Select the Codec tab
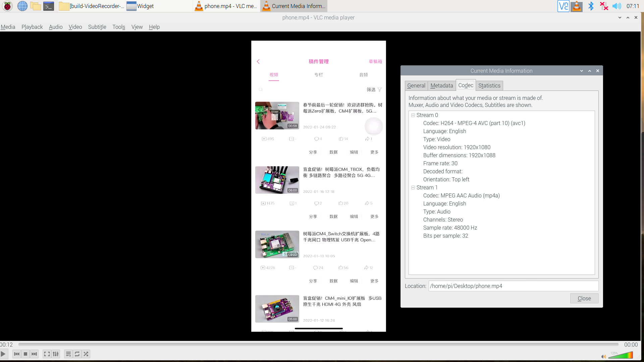This screenshot has width=644, height=362. click(466, 85)
